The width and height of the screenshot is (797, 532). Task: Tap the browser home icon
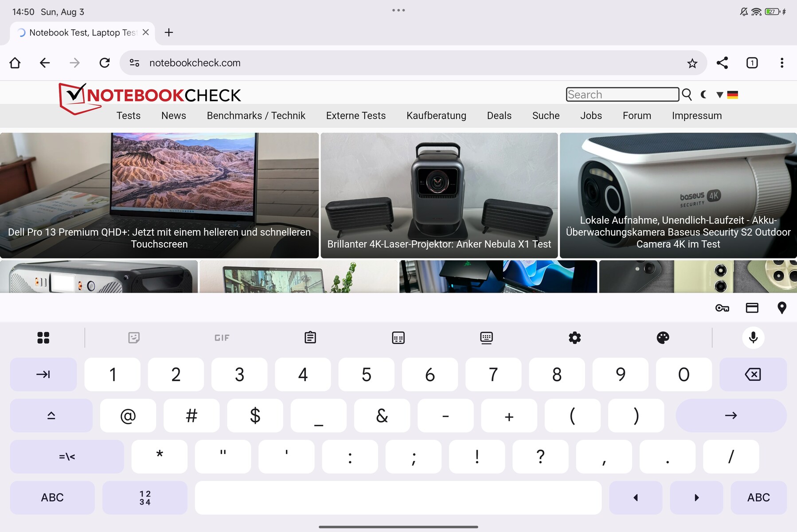coord(15,63)
